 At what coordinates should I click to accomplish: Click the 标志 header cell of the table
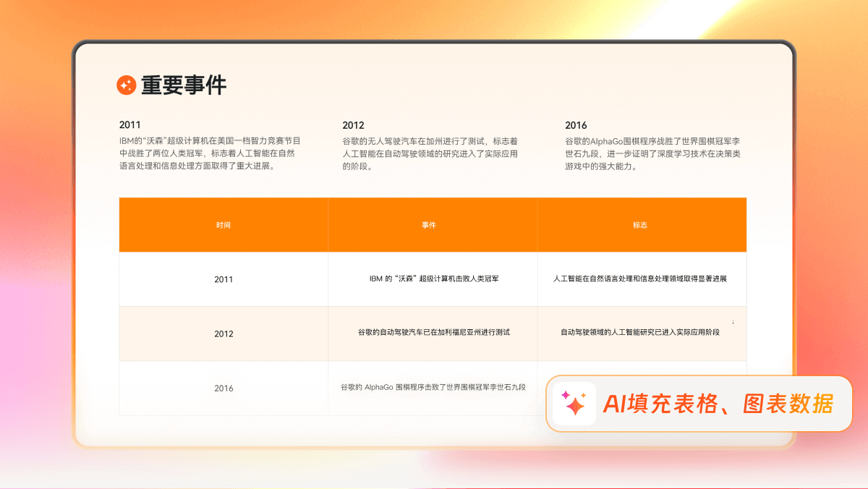coord(642,225)
